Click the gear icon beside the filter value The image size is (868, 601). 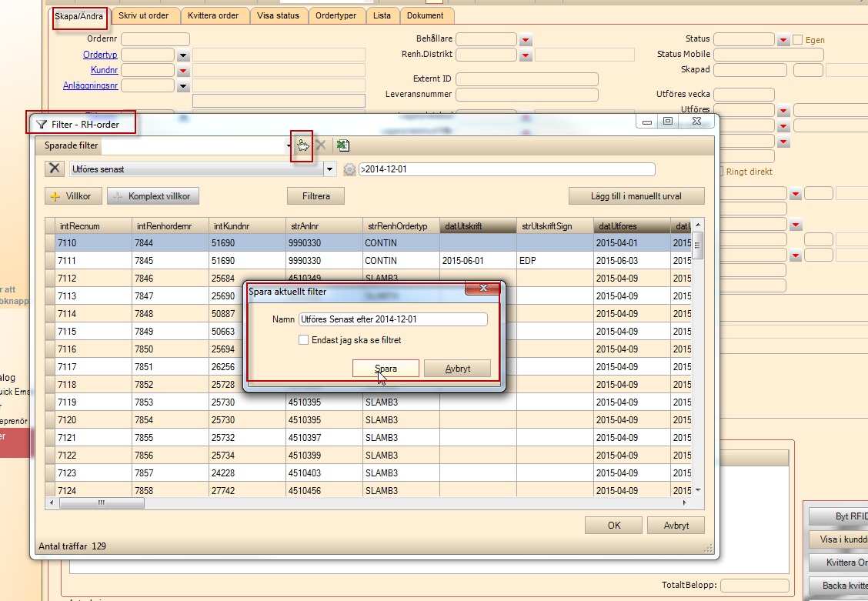pyautogui.click(x=349, y=169)
